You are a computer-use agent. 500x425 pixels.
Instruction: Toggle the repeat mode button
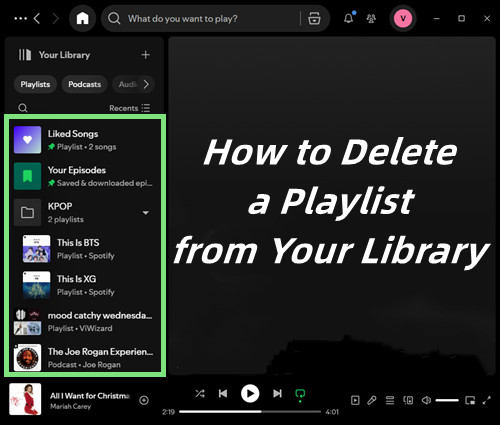[x=300, y=394]
